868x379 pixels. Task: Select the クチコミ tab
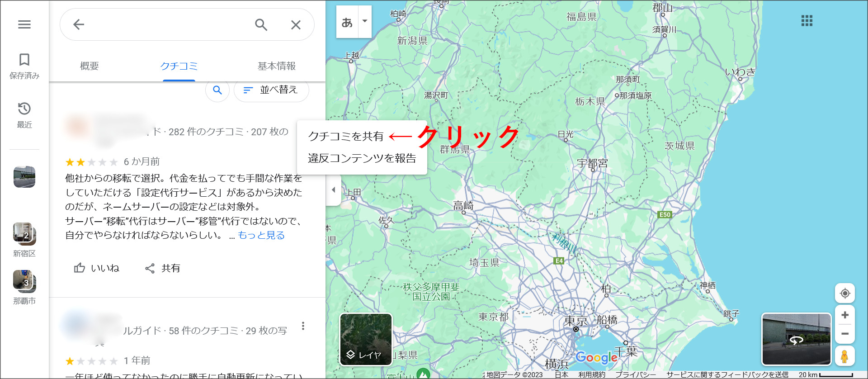click(x=179, y=66)
